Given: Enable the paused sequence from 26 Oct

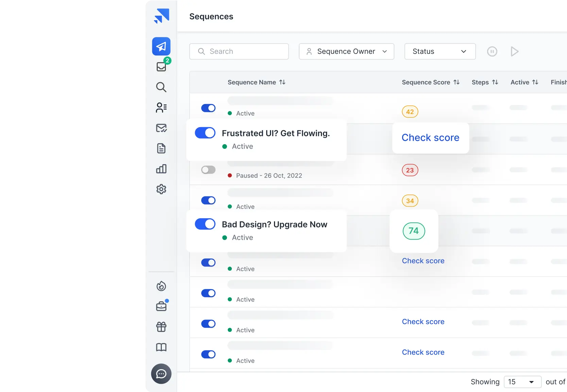Looking at the screenshot, I should click(x=208, y=170).
